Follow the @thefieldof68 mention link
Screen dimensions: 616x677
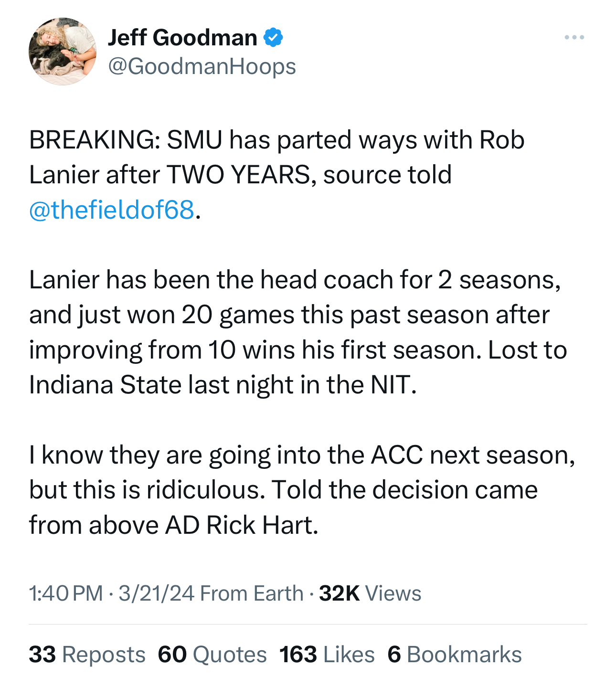coord(112,210)
